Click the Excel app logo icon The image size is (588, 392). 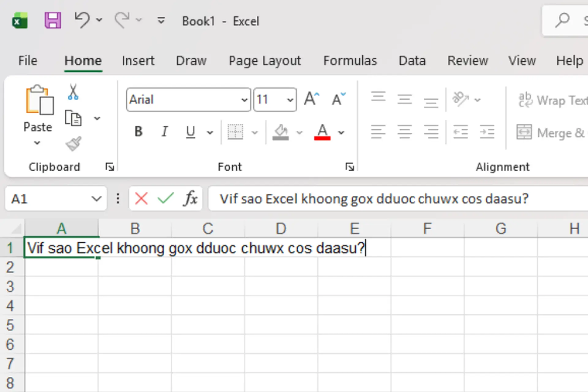click(x=20, y=21)
